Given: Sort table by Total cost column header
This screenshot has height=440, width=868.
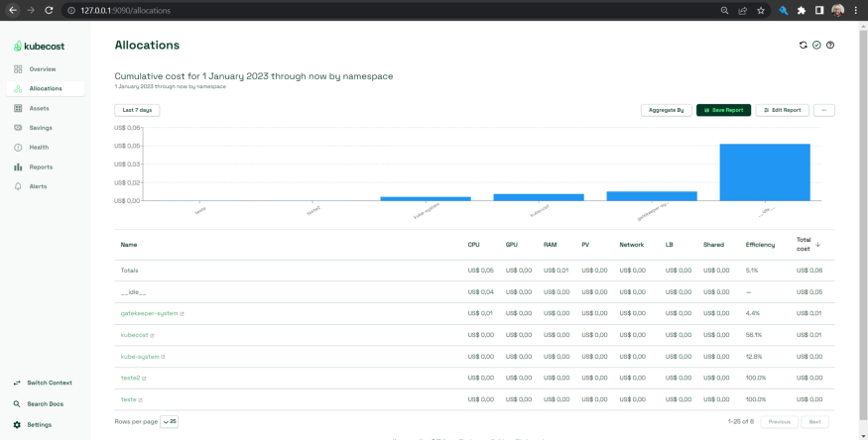Looking at the screenshot, I should pyautogui.click(x=804, y=244).
